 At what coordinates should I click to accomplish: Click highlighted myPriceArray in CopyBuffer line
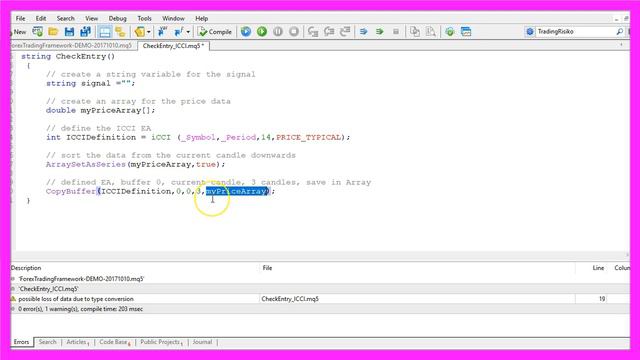237,191
